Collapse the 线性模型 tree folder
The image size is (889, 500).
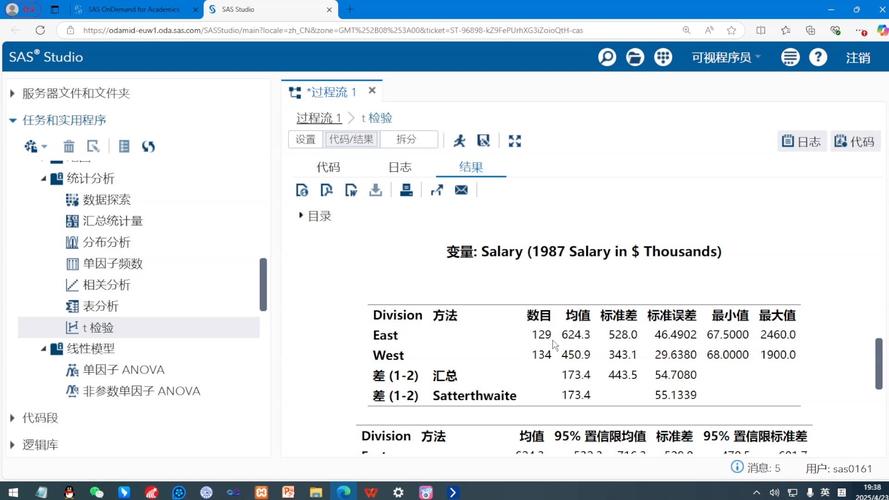point(44,349)
